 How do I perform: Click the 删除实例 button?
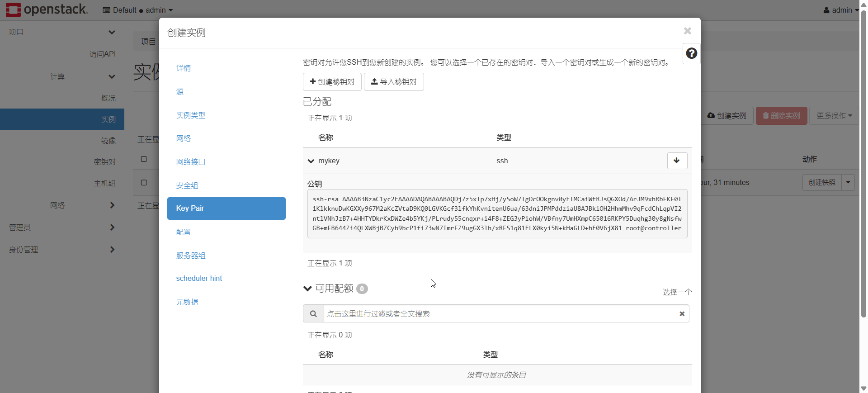781,116
